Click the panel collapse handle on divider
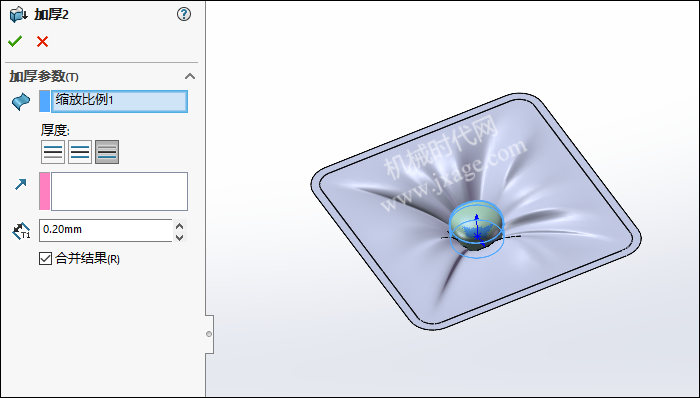Screen dimensions: 700x398 (209, 334)
